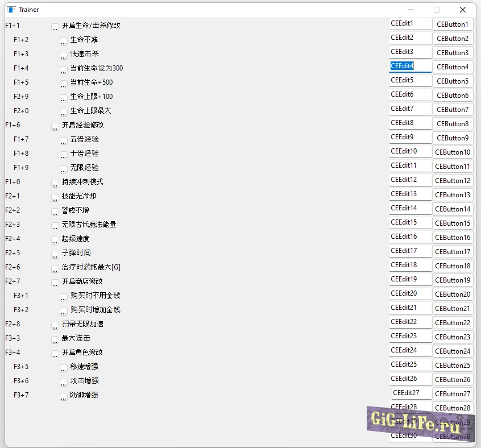Enable the 生命不减 checkbox
The width and height of the screenshot is (481, 448).
[64, 41]
